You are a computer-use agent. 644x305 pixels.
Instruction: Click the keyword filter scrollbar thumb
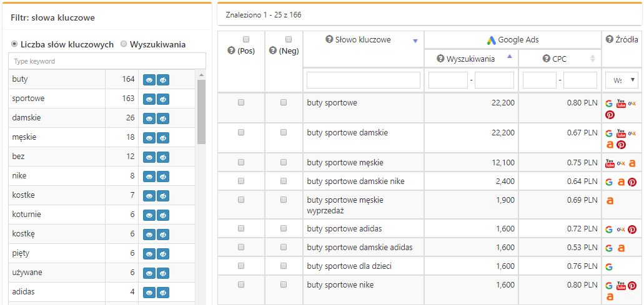pos(201,112)
